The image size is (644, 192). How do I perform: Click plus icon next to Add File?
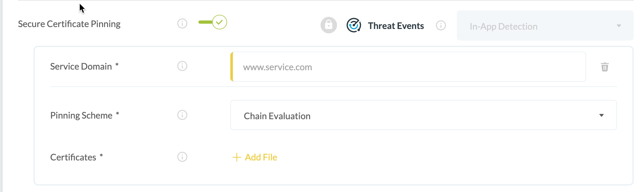click(237, 157)
